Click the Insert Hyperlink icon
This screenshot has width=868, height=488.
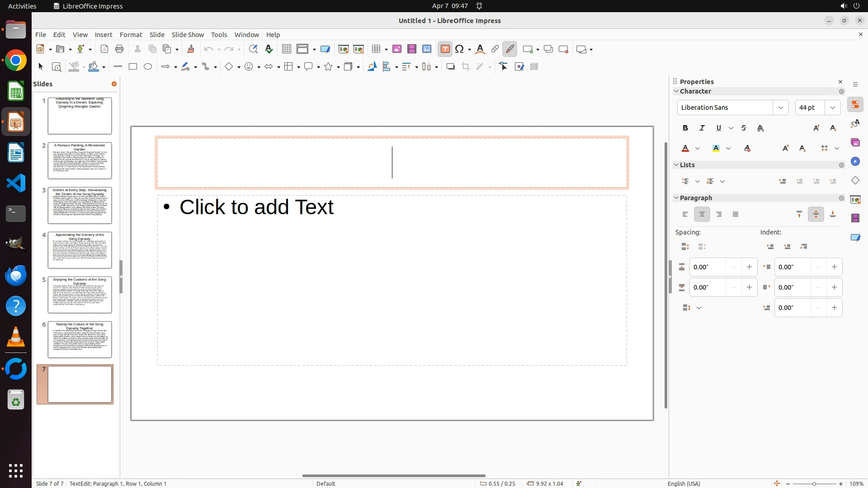(495, 49)
